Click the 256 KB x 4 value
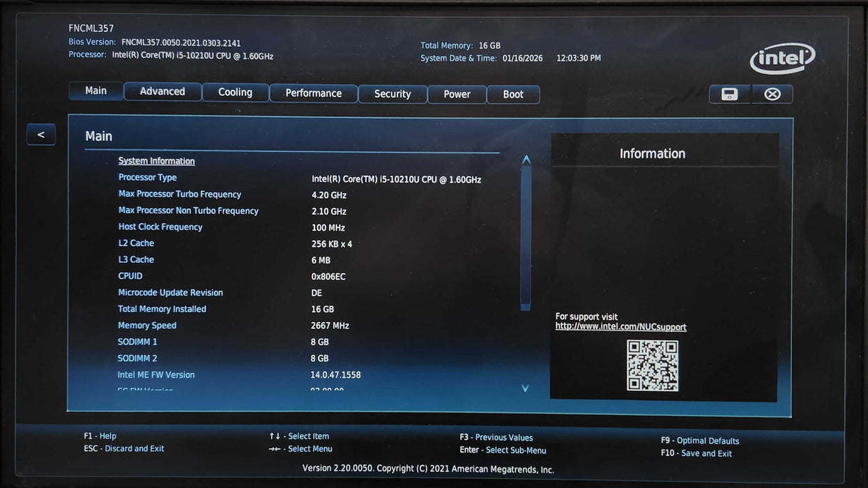The height and width of the screenshot is (488, 868). pyautogui.click(x=332, y=244)
